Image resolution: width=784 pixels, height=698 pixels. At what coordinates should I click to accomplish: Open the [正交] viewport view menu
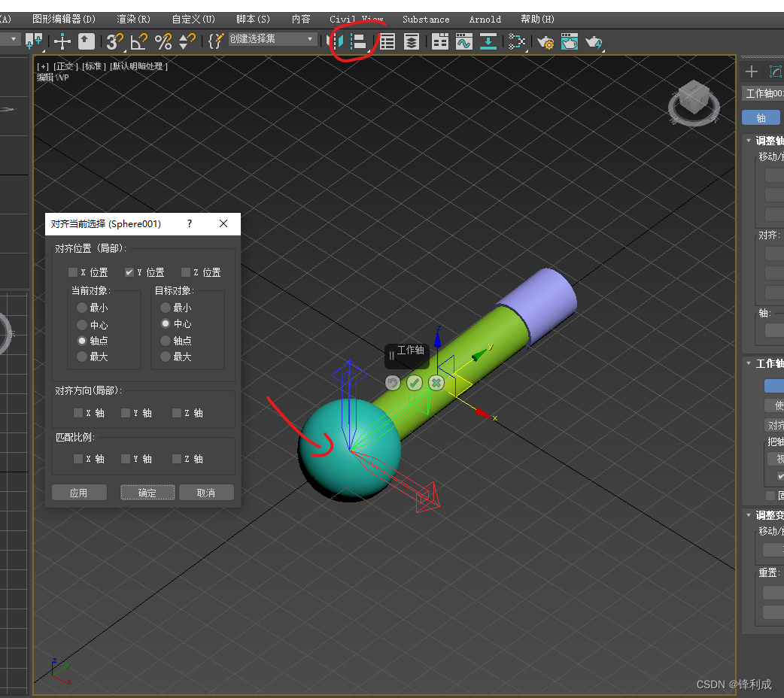pyautogui.click(x=66, y=66)
